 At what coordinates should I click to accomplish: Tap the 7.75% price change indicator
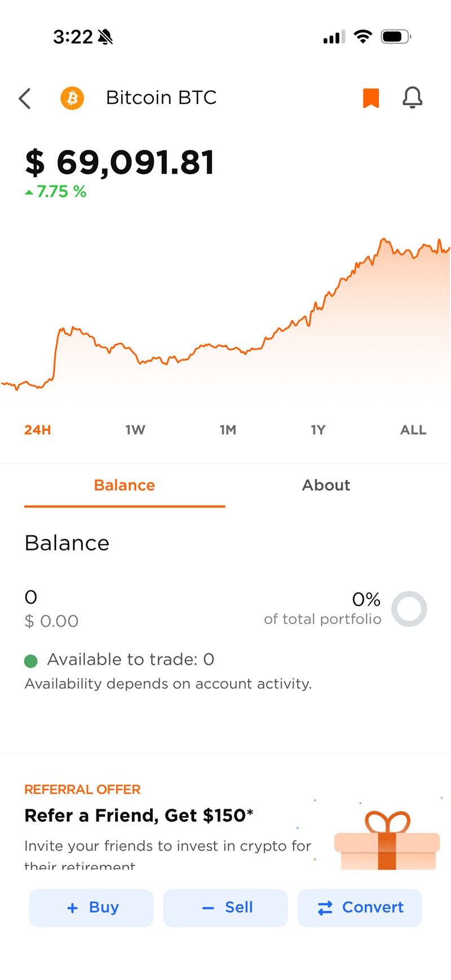(56, 192)
